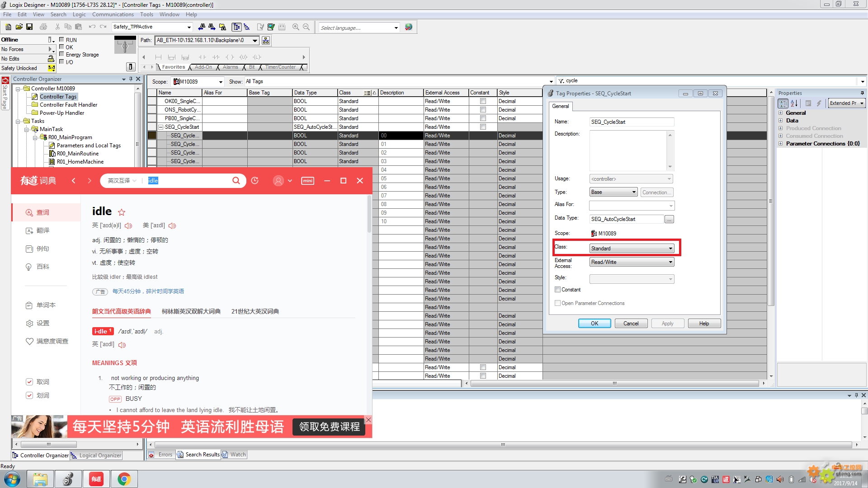Open Chrome from the Windows taskbar
868x488 pixels.
124,479
